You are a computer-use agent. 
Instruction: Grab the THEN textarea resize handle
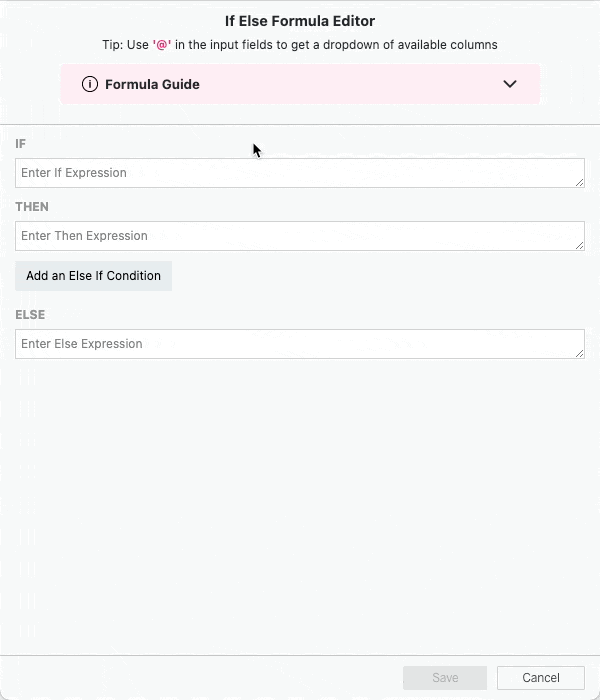click(580, 246)
